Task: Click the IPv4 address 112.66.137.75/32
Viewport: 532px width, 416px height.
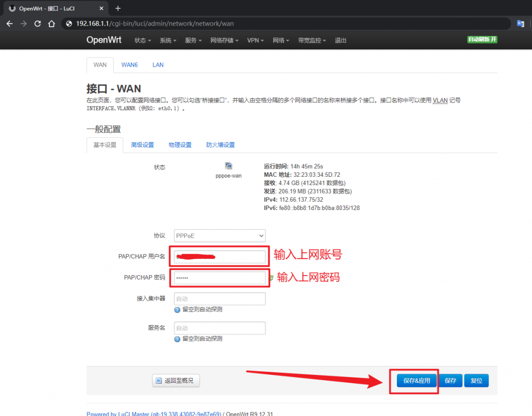Action: (301, 200)
